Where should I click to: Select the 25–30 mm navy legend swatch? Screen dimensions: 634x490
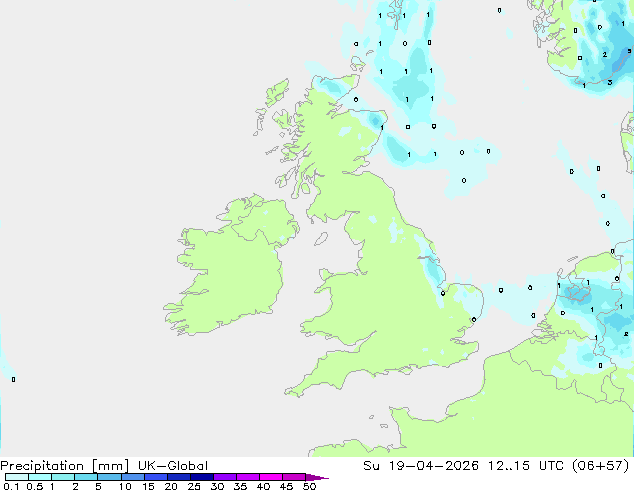point(201,477)
